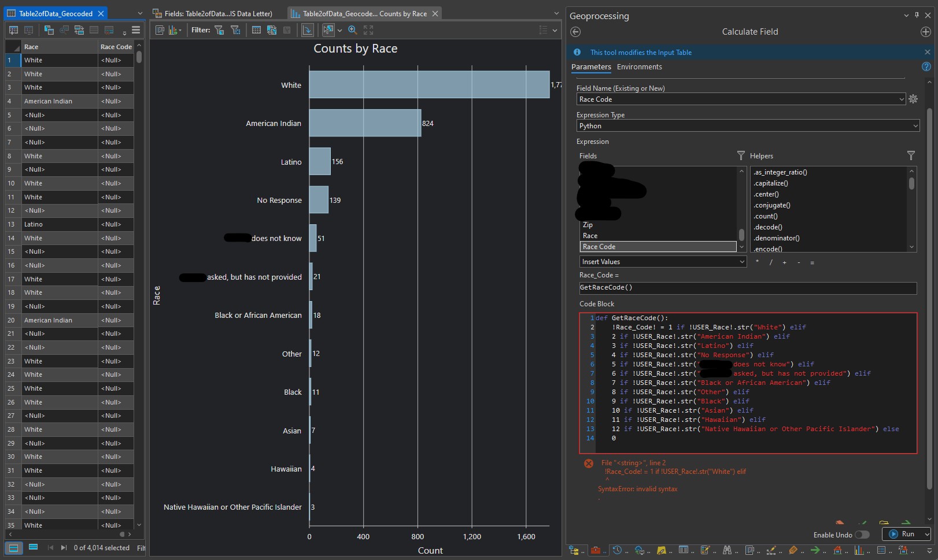This screenshot has height=560, width=938.
Task: Turn on the Enable Undo switch
Action: click(862, 535)
